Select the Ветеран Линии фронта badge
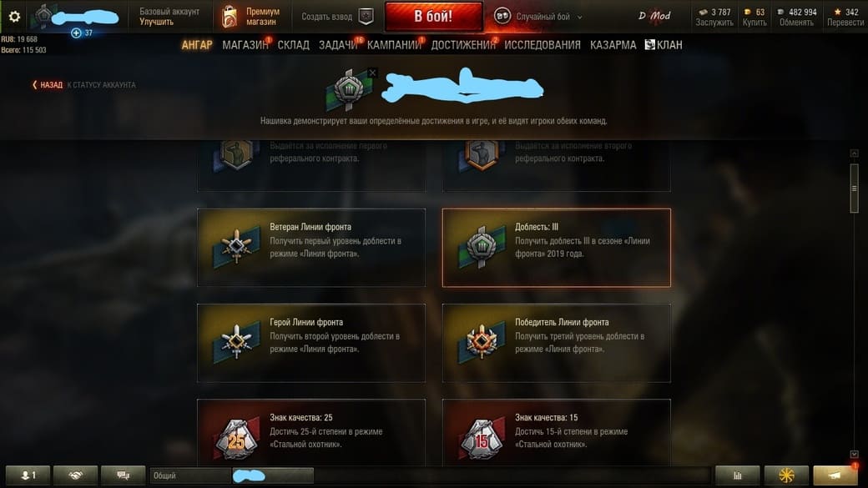This screenshot has width=868, height=488. (x=311, y=248)
